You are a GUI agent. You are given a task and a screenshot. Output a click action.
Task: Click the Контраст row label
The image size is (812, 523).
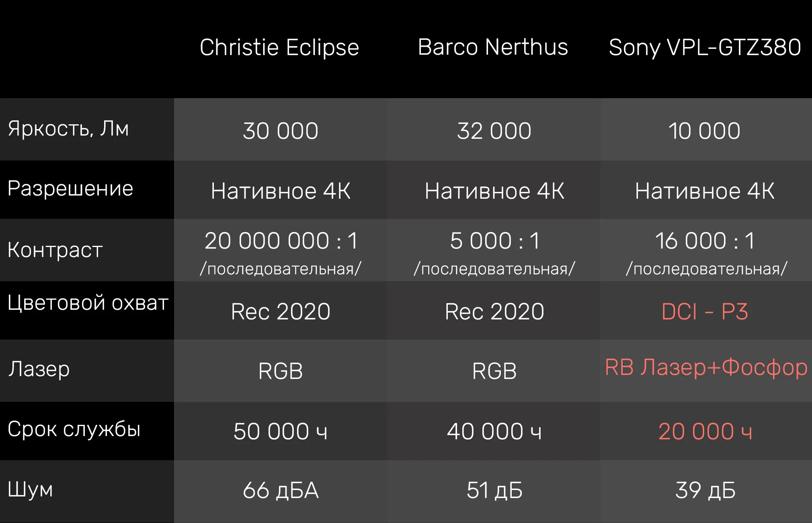55,250
